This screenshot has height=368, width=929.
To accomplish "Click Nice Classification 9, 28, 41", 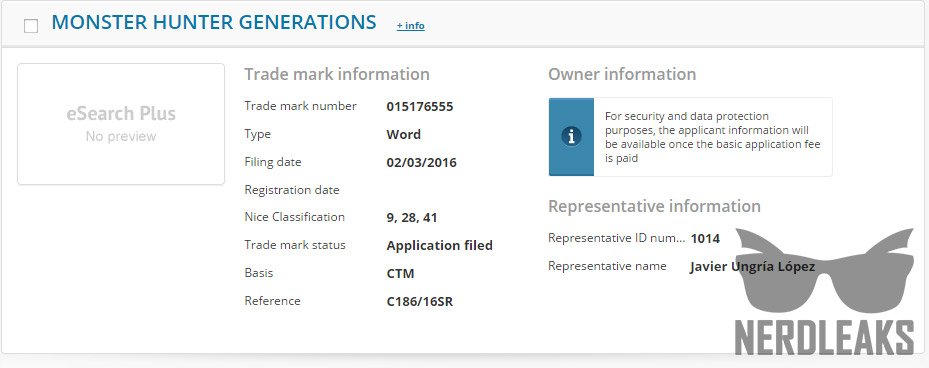I will (x=412, y=217).
